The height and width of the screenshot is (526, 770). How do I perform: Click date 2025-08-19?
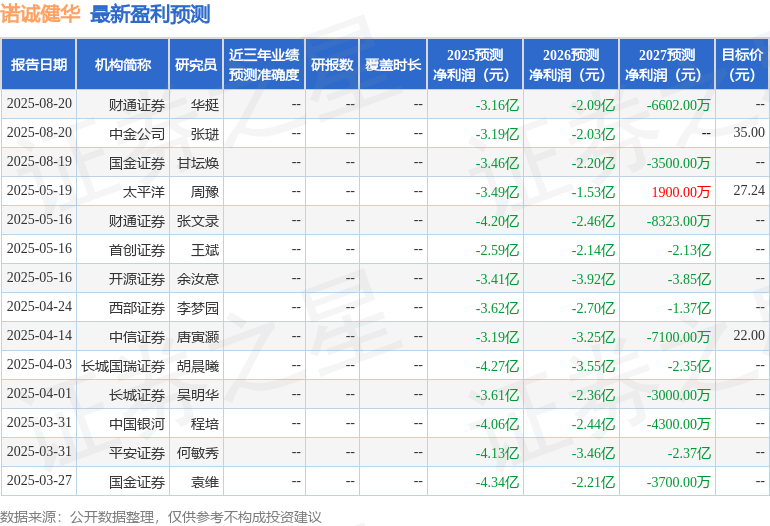coord(39,161)
